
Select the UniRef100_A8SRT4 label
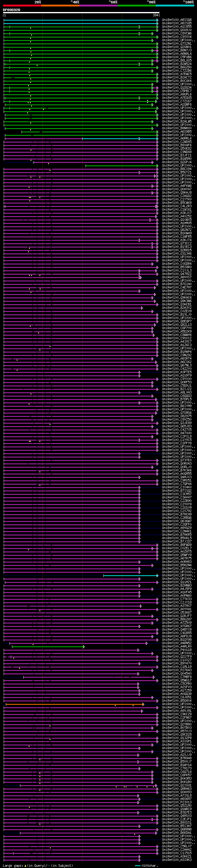[176, 358]
